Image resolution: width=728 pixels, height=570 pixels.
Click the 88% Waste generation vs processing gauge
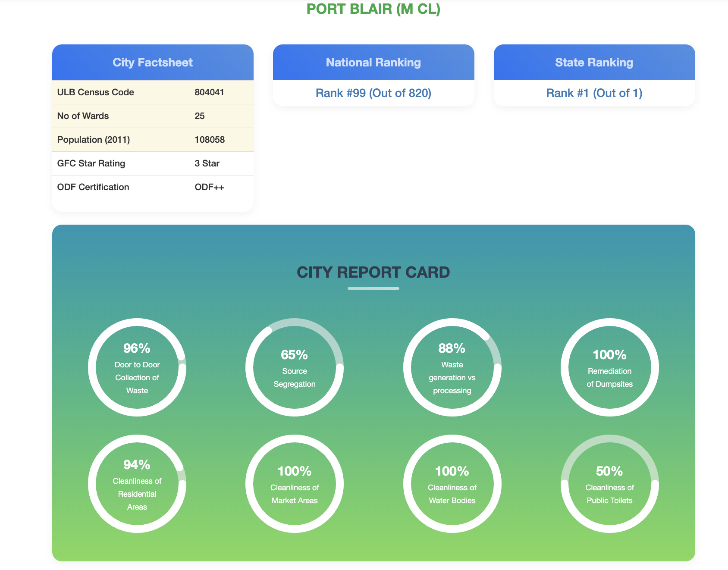[452, 367]
